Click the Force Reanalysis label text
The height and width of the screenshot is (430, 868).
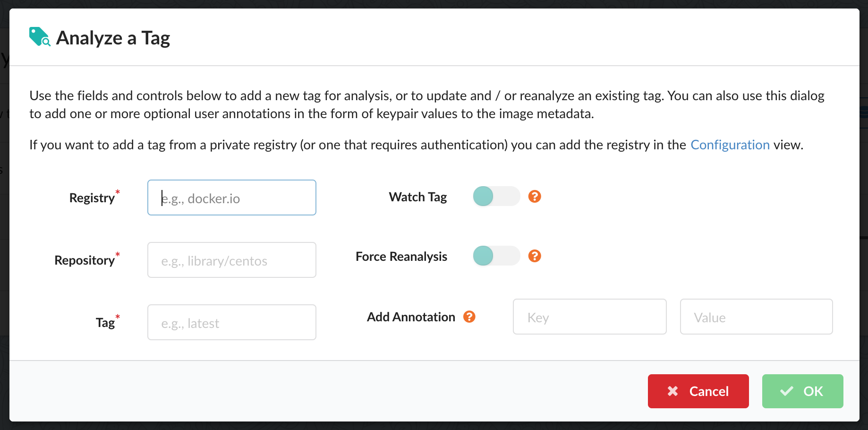[x=401, y=257]
